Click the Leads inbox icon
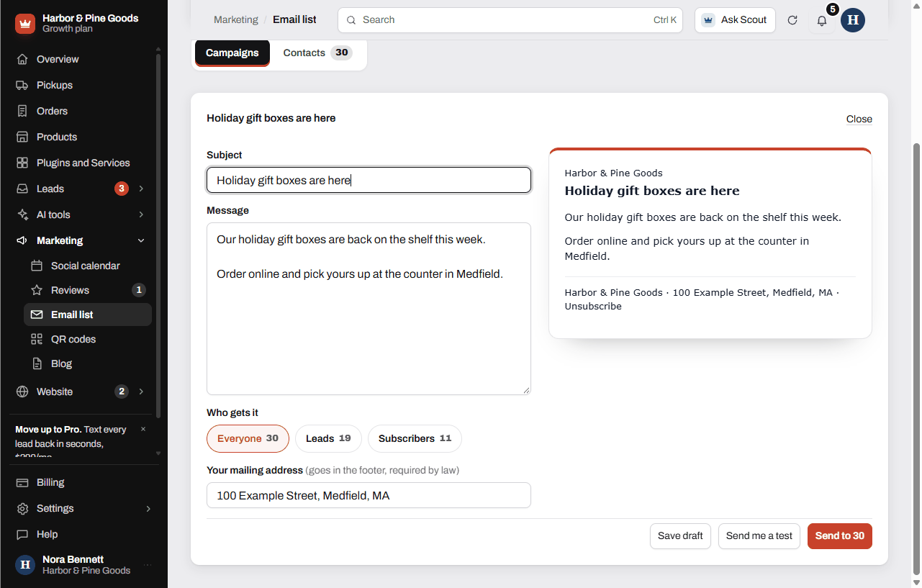 [22, 189]
